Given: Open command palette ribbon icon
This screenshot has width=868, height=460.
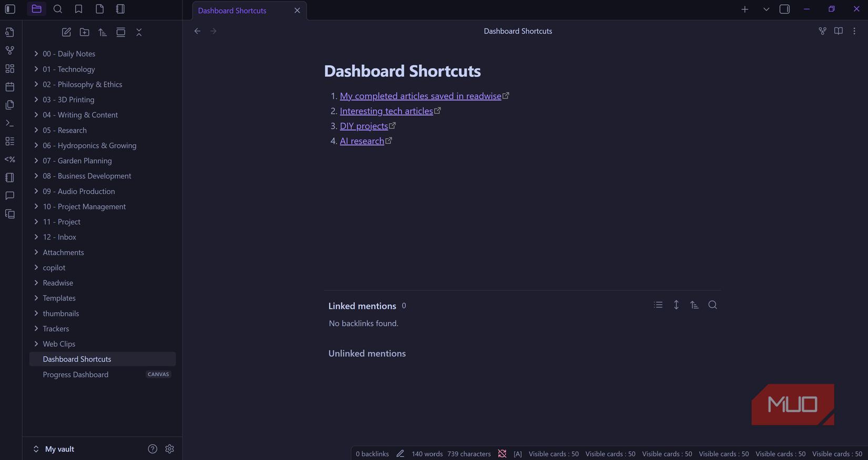Looking at the screenshot, I should coord(9,123).
